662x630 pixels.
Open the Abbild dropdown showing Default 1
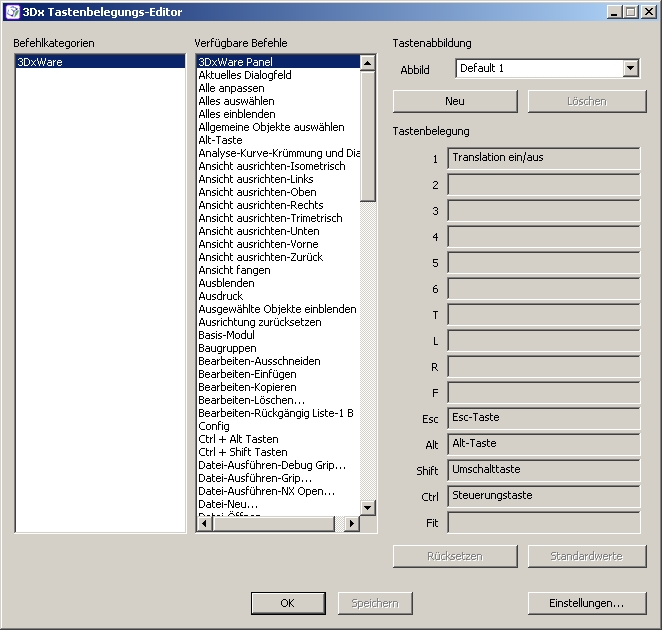548,68
